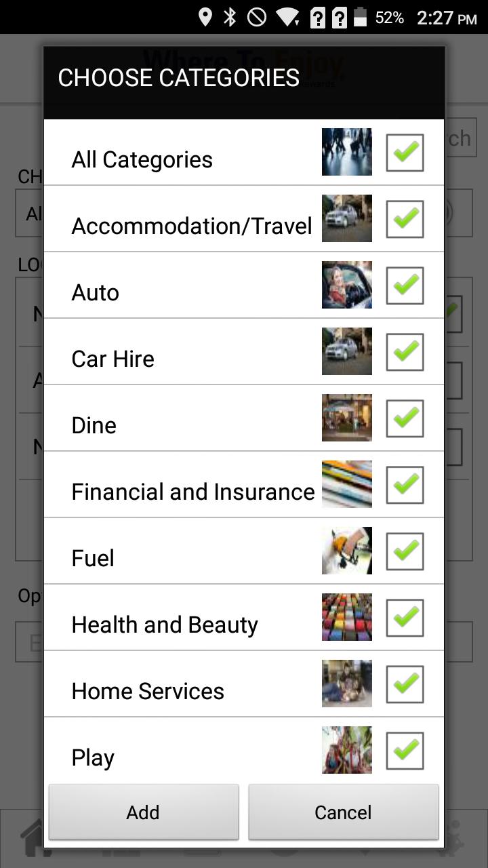This screenshot has height=868, width=488.
Task: Select the Dine category label
Action: [x=94, y=425]
